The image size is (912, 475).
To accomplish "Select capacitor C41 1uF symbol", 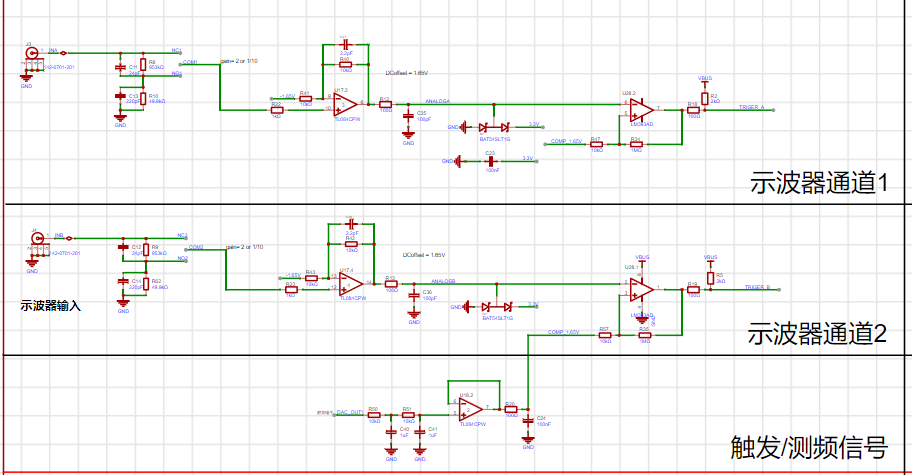I will (x=420, y=432).
